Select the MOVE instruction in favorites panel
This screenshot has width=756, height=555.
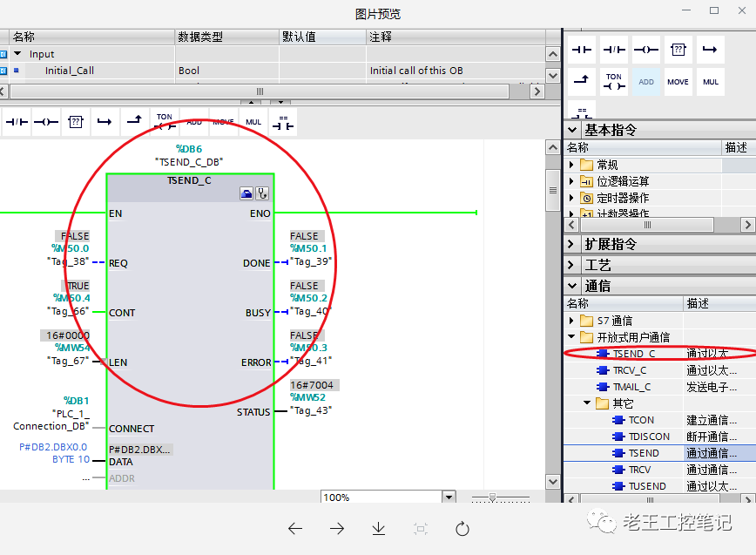pyautogui.click(x=678, y=82)
